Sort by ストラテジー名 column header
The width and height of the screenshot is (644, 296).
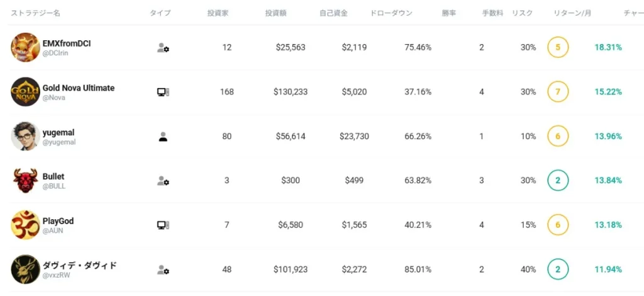36,13
